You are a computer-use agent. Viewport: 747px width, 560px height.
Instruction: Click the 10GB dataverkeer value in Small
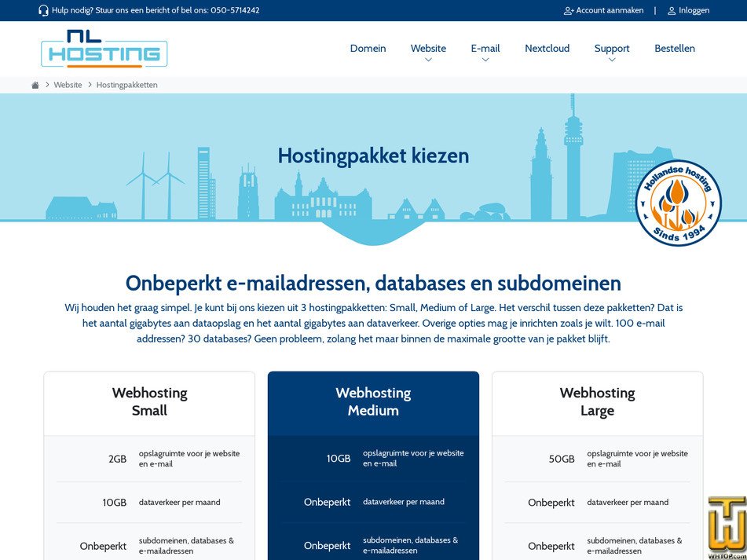pyautogui.click(x=115, y=503)
